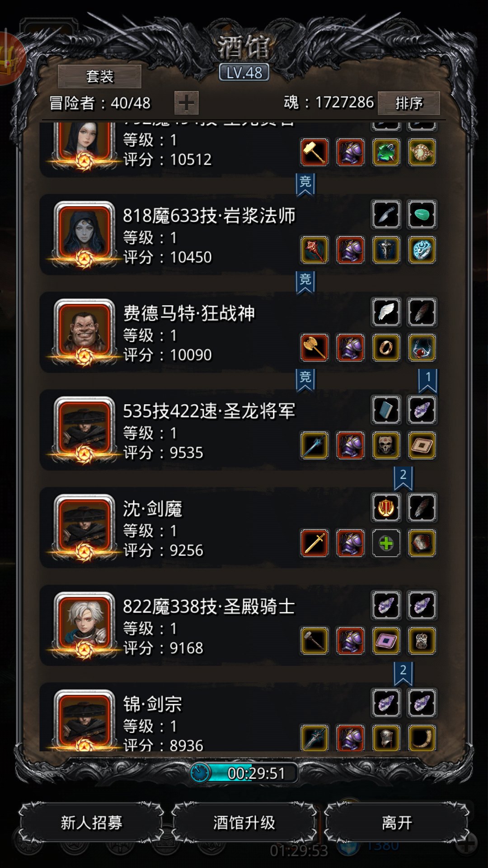Tap the 离开 leave button

[x=397, y=823]
